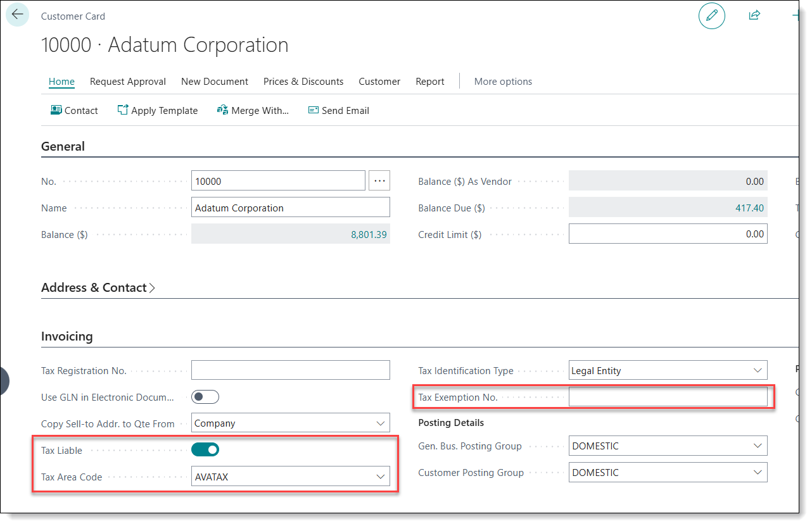Click the Apply Template action

[158, 110]
